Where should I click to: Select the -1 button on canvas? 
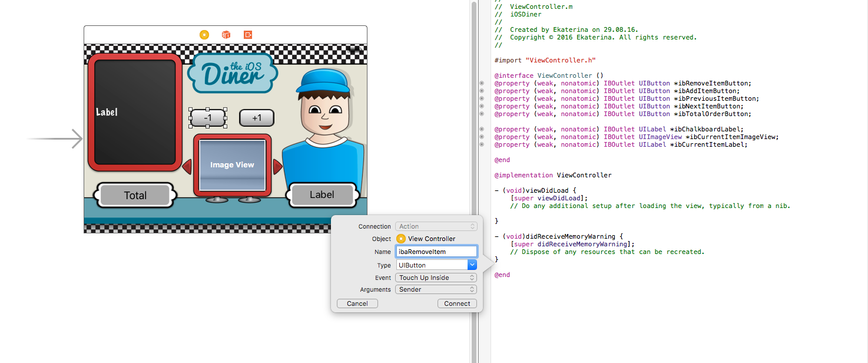[208, 118]
